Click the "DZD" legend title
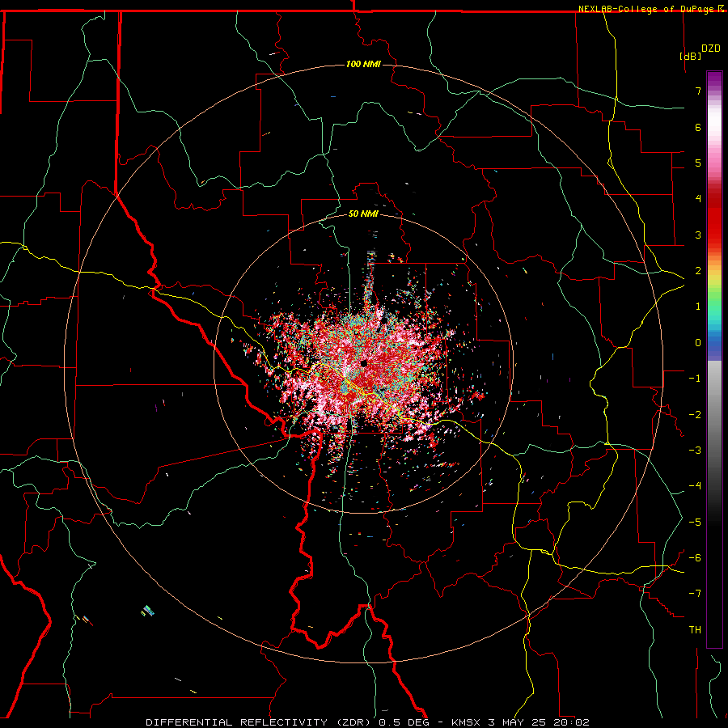The height and width of the screenshot is (728, 728). 711,49
